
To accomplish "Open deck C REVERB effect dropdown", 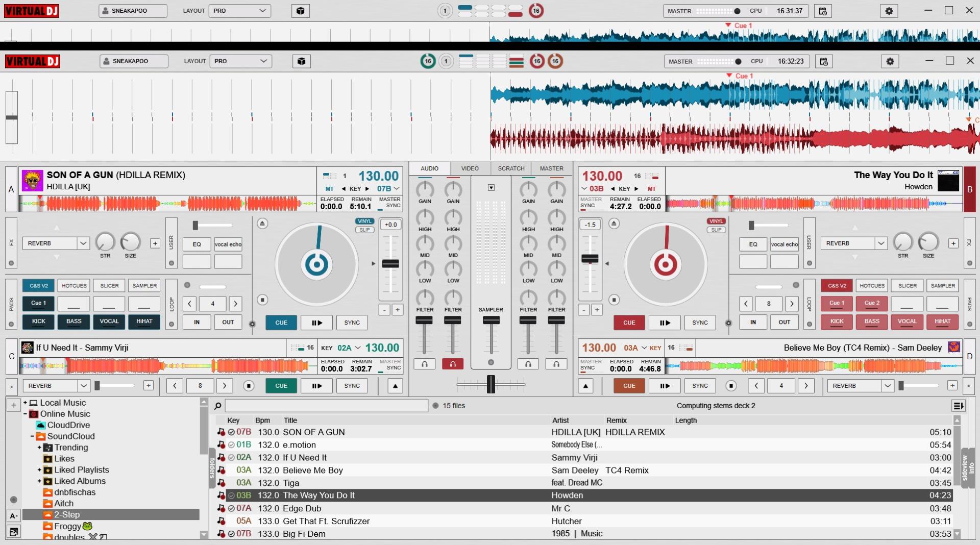I will click(56, 386).
